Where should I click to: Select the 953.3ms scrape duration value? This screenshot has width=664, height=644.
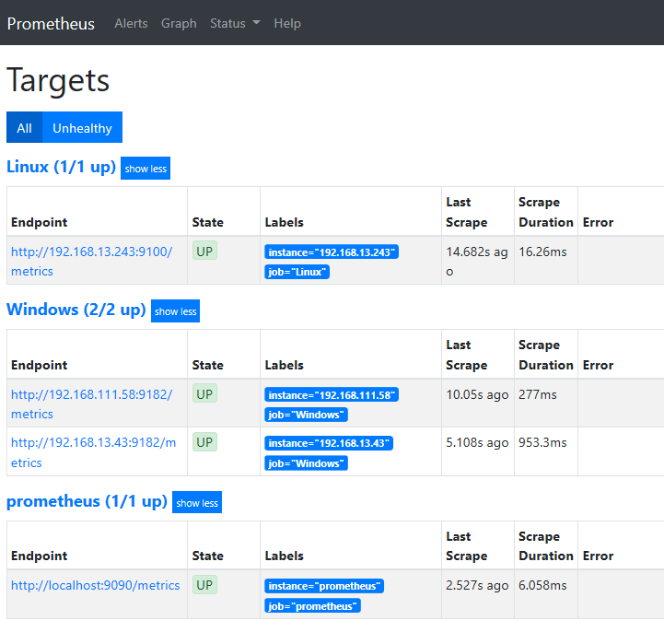[542, 442]
